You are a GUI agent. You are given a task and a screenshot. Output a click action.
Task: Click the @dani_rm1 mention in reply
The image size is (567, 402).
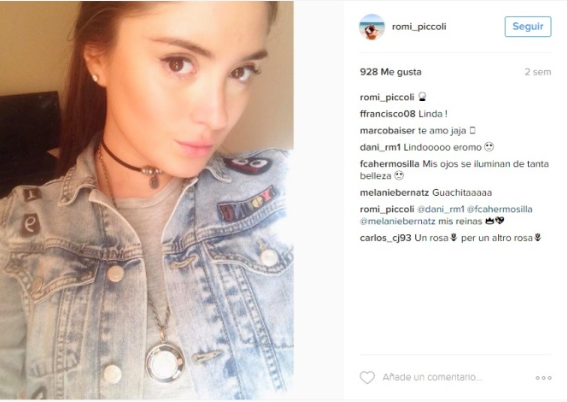(x=441, y=209)
